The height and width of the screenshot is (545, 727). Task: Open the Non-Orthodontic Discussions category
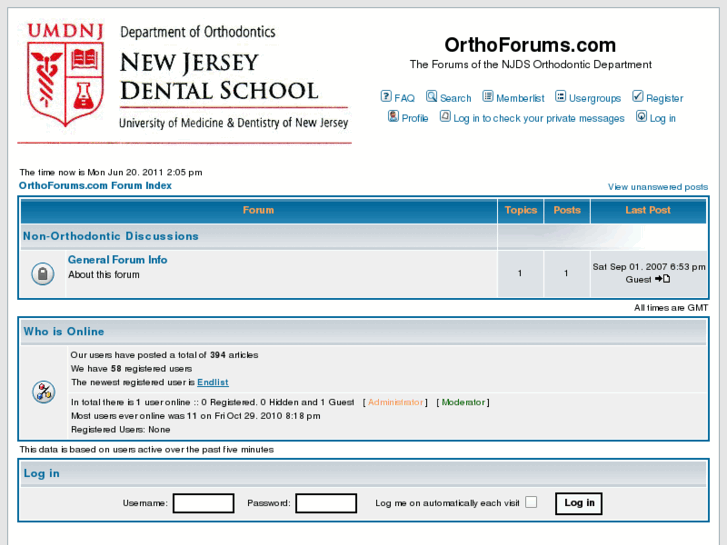pyautogui.click(x=110, y=236)
